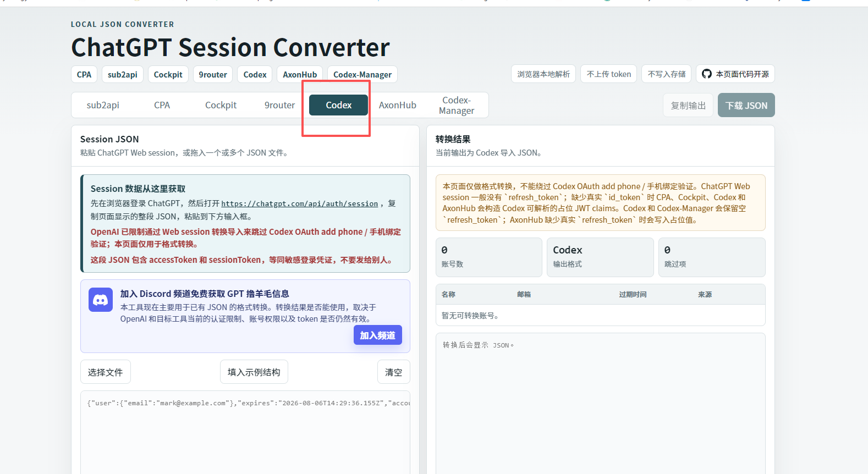This screenshot has height=474, width=868.
Task: Click the 不上传 token badge
Action: click(x=609, y=74)
